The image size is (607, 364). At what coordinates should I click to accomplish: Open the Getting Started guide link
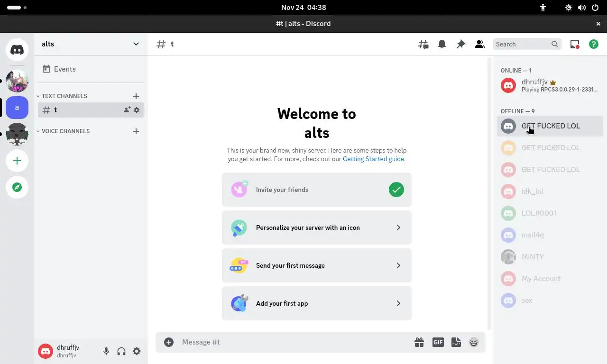coord(373,159)
